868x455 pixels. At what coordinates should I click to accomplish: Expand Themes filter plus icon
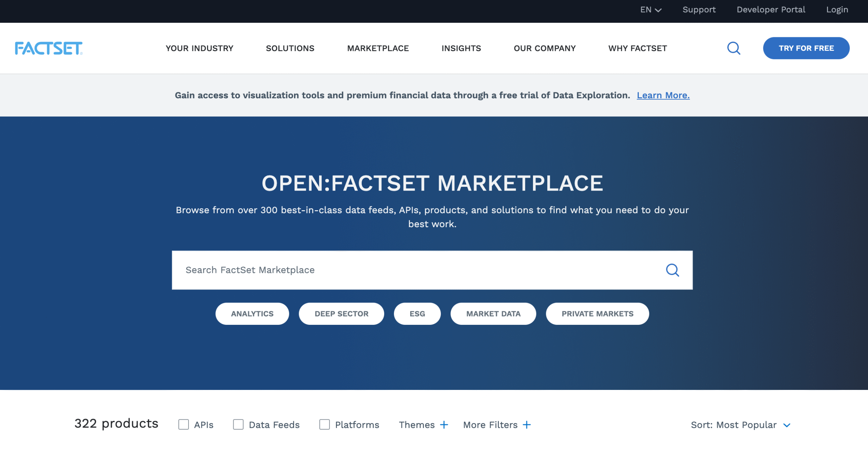(x=444, y=425)
